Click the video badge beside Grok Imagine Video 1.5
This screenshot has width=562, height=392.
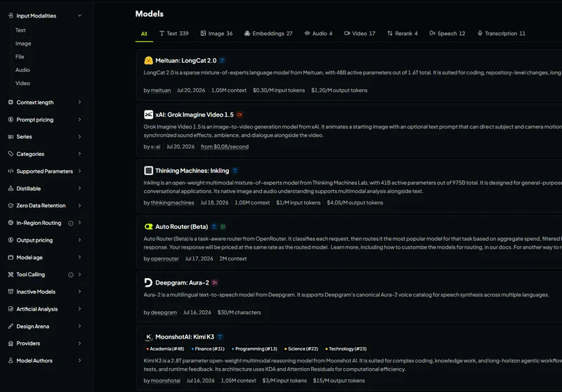[x=240, y=115]
